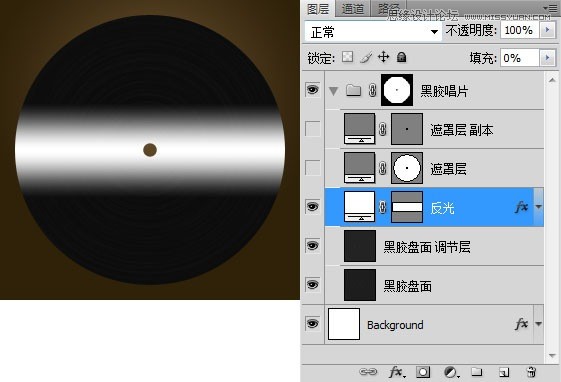The height and width of the screenshot is (382, 561).
Task: Open the layer style fx menu in bottom bar
Action: click(x=397, y=372)
